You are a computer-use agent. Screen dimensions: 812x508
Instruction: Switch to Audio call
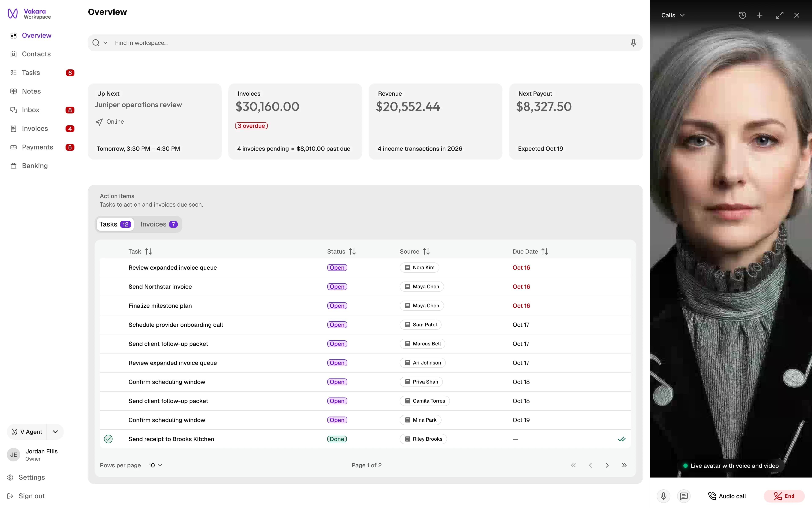tap(727, 496)
